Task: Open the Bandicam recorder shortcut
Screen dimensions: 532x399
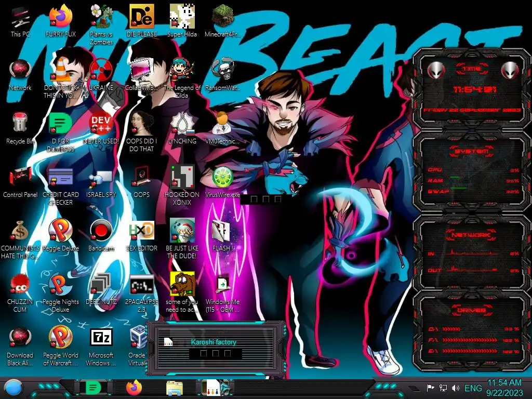Action: click(101, 235)
